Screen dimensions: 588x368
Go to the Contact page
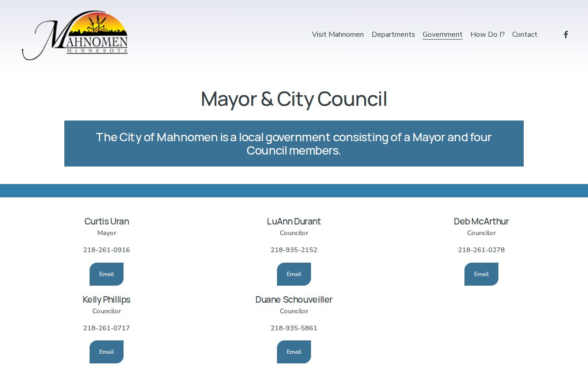tap(525, 34)
